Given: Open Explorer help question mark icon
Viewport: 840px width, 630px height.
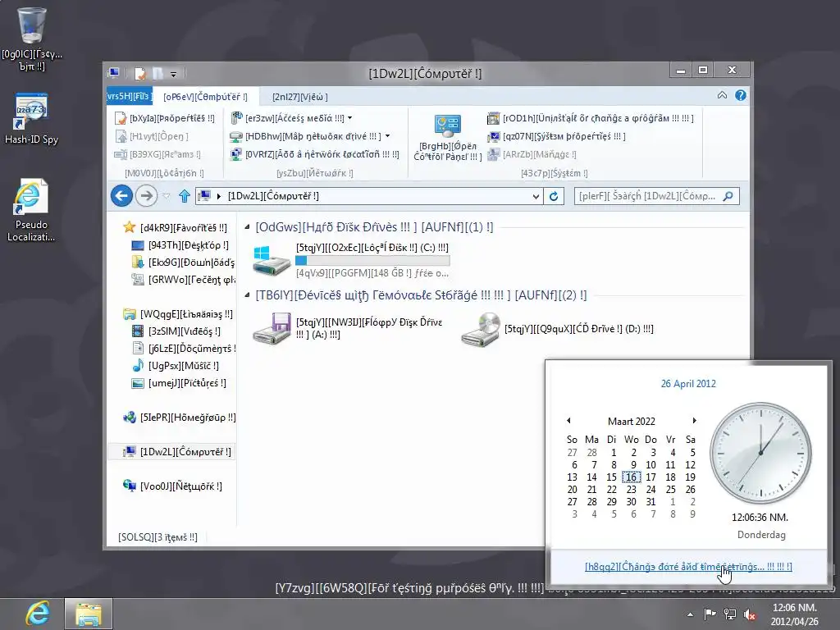Looking at the screenshot, I should (x=741, y=95).
